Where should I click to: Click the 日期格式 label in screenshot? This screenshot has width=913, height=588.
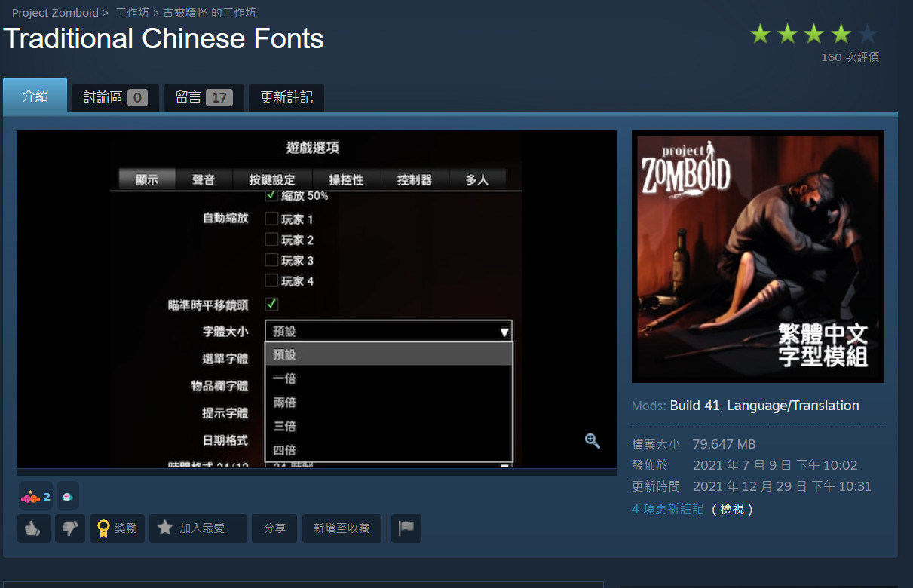coord(225,440)
